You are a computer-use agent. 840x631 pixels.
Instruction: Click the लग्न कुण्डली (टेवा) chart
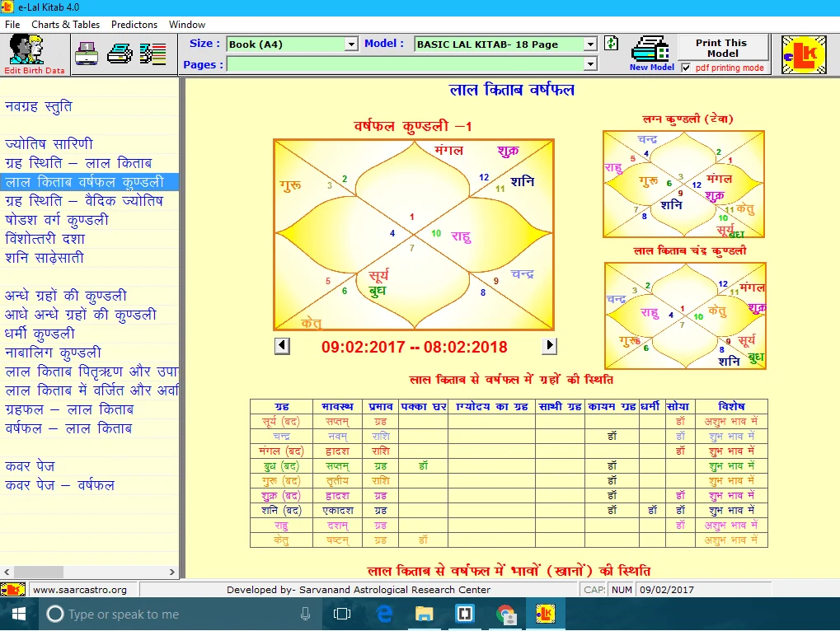683,184
